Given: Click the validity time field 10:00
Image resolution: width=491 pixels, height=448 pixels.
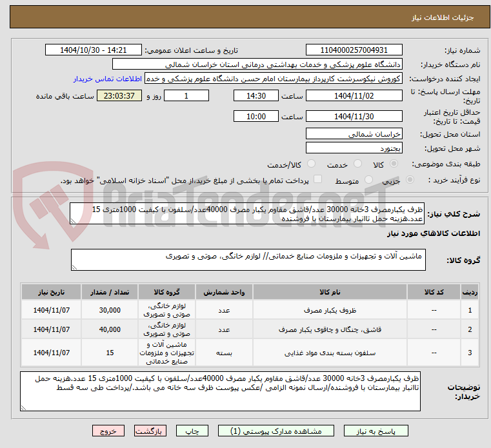Looking at the screenshot, I should click(x=256, y=117).
